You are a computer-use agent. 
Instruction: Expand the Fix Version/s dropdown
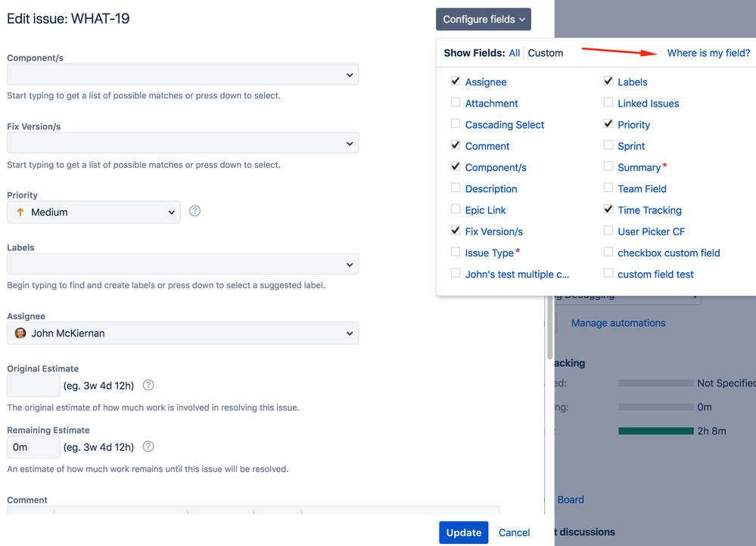pyautogui.click(x=182, y=144)
